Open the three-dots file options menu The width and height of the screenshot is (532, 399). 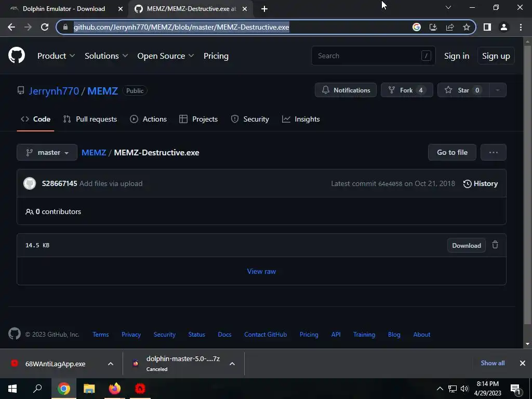(494, 152)
